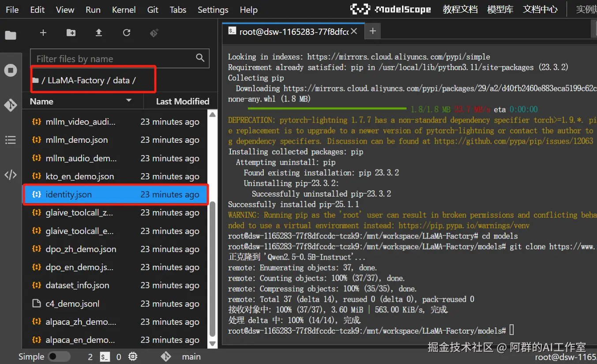
Task: Open the Run menu
Action: click(x=93, y=10)
